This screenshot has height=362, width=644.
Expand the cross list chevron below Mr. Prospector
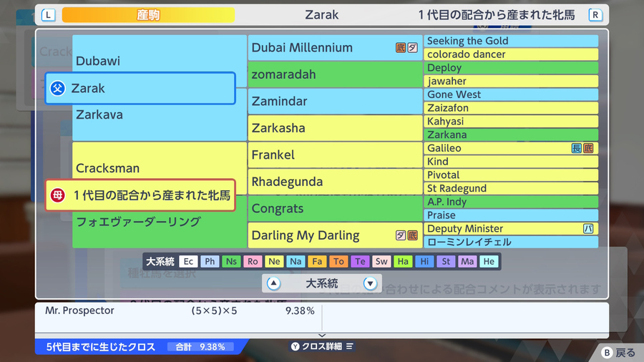(x=322, y=336)
